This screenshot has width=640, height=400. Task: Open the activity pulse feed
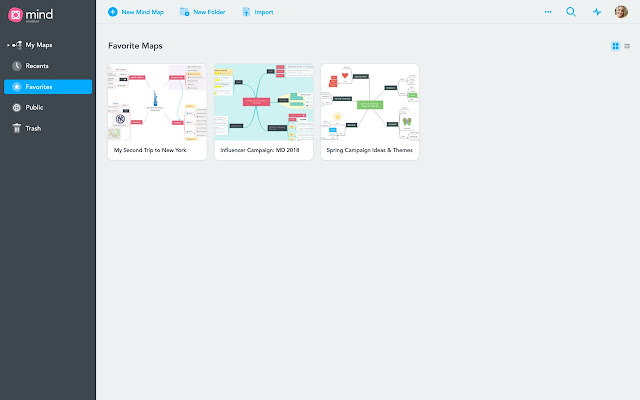pyautogui.click(x=597, y=12)
